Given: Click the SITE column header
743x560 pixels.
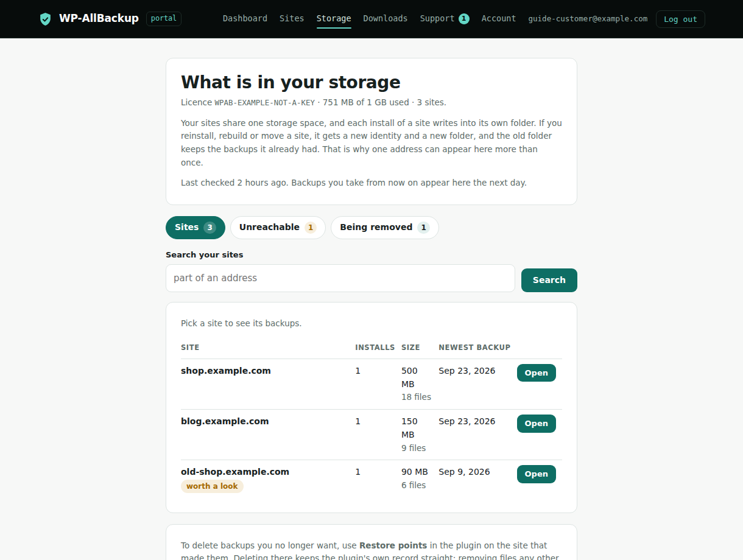Looking at the screenshot, I should [x=190, y=348].
